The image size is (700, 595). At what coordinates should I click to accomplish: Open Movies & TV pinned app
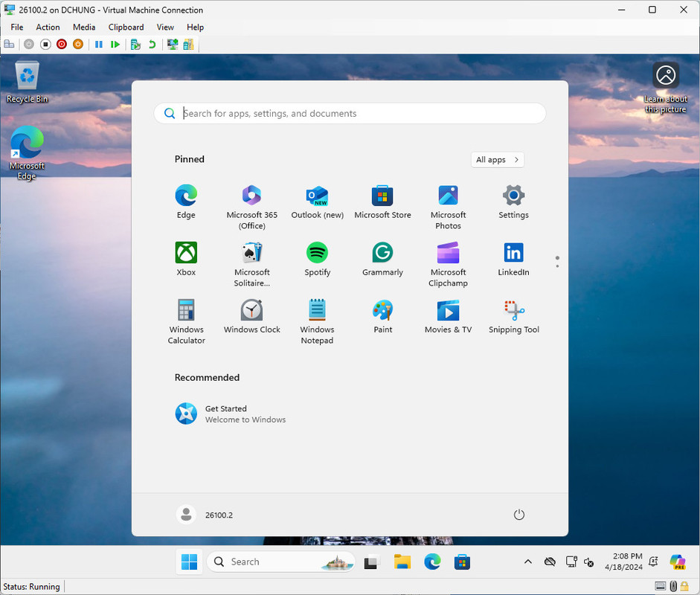(449, 316)
